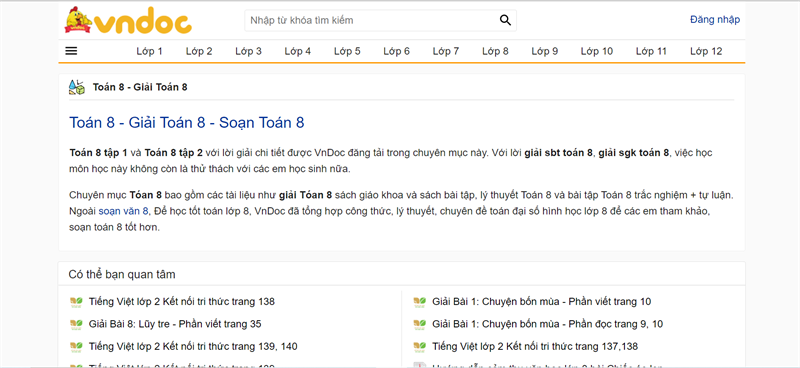Open the hamburger menu icon
This screenshot has width=800, height=368.
point(71,51)
